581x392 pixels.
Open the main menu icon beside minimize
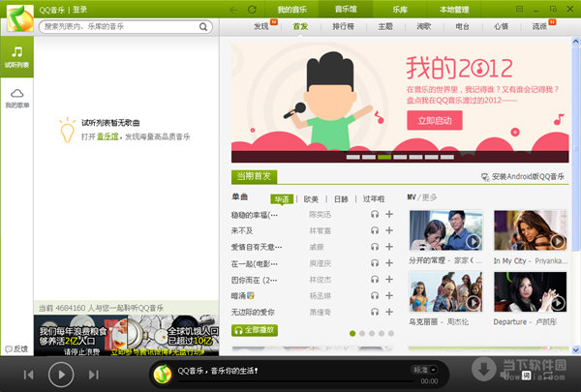[x=519, y=10]
